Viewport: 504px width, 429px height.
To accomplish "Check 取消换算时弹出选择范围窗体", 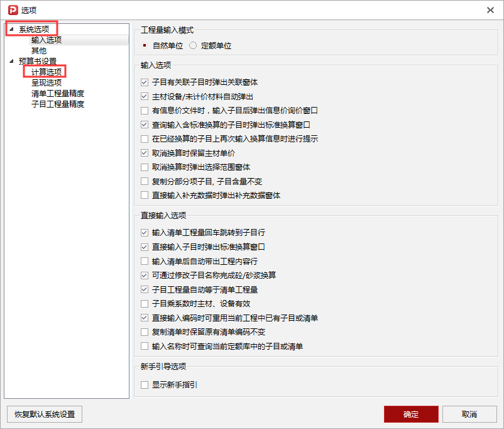I will pos(144,167).
